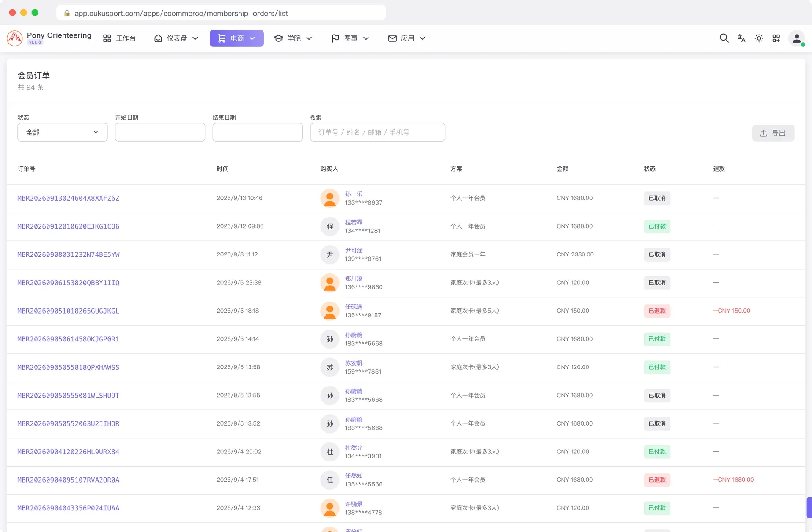Expand the 赛事 navigation dropdown
This screenshot has width=812, height=532.
coord(350,38)
